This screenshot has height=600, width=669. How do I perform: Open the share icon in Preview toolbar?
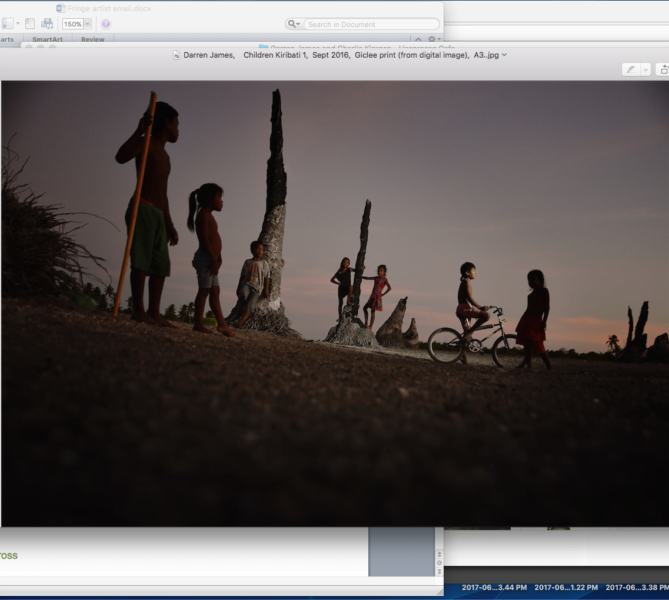tap(662, 69)
